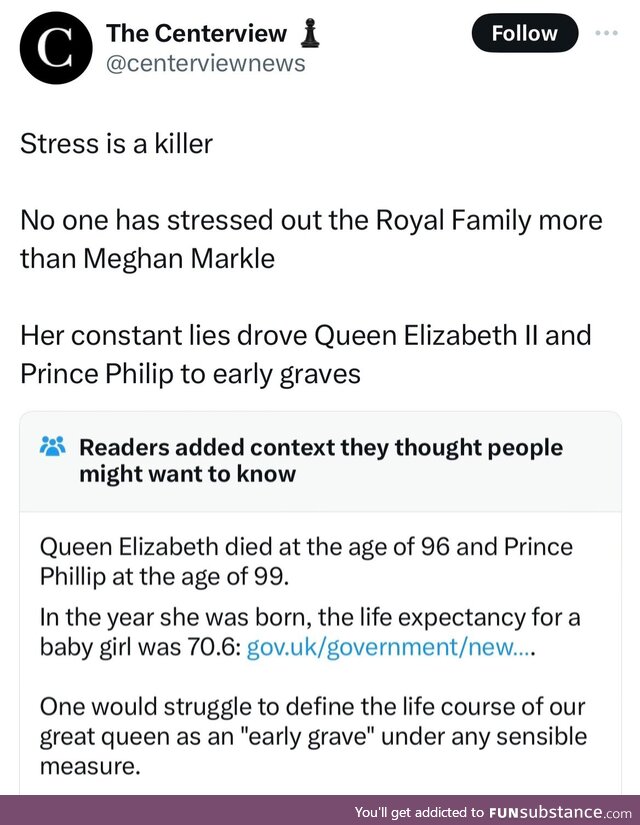Click the letter C logo in the avatar
The image size is (640, 825).
pos(56,48)
